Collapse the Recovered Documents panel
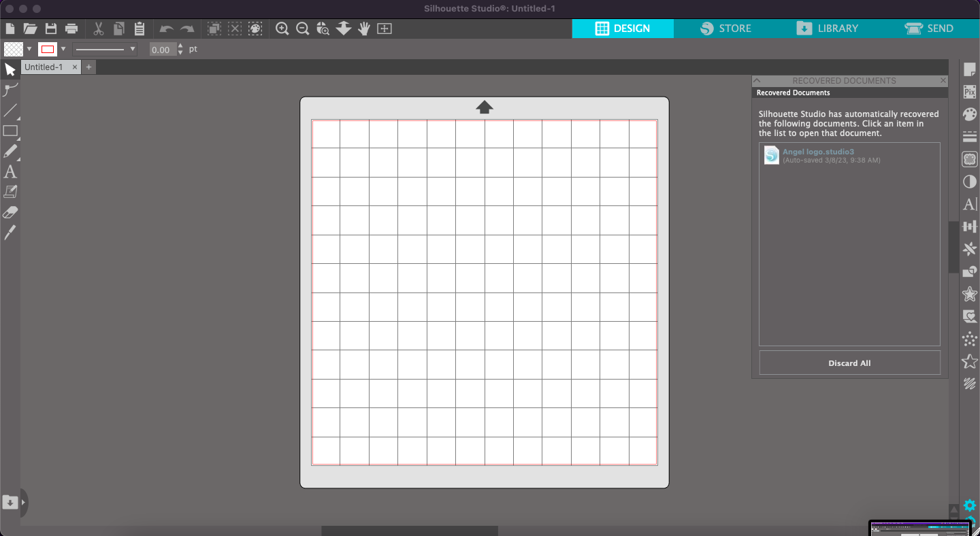Image resolution: width=980 pixels, height=536 pixels. pyautogui.click(x=757, y=80)
